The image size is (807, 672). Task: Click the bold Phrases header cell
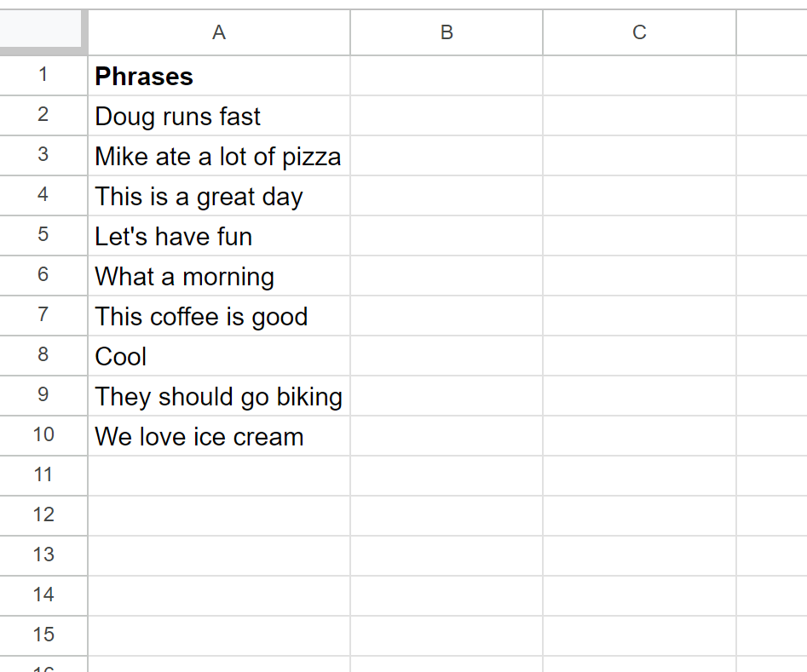pyautogui.click(x=219, y=75)
